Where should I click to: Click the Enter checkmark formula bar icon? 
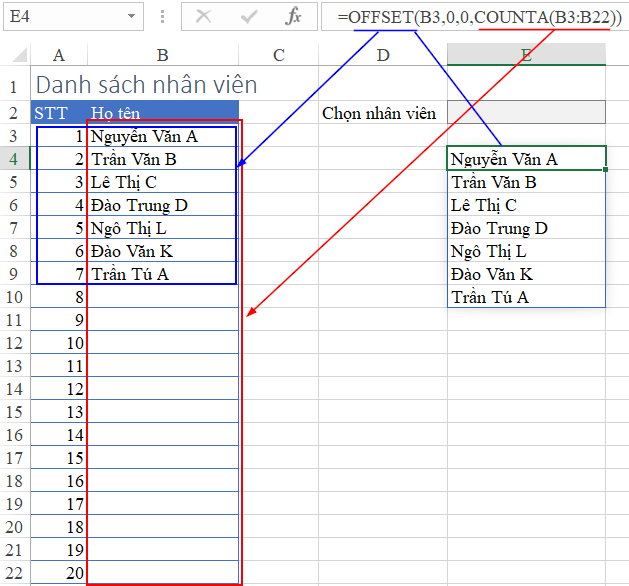coord(249,16)
